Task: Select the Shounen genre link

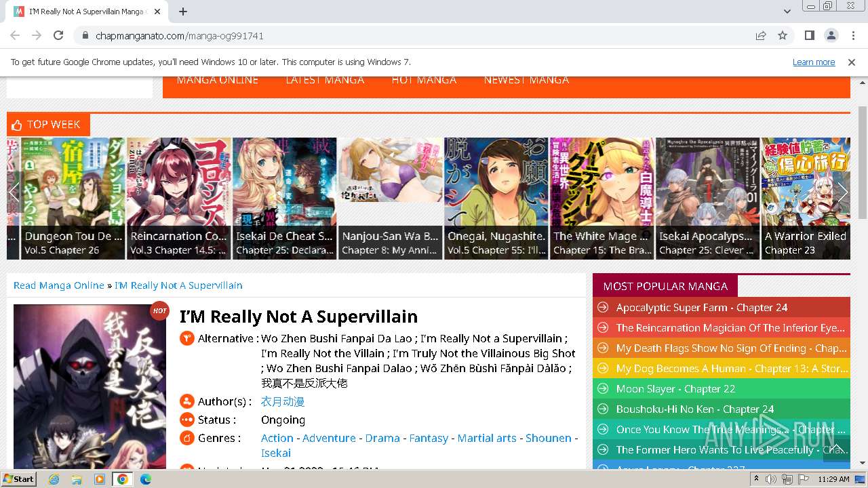Action: (549, 438)
